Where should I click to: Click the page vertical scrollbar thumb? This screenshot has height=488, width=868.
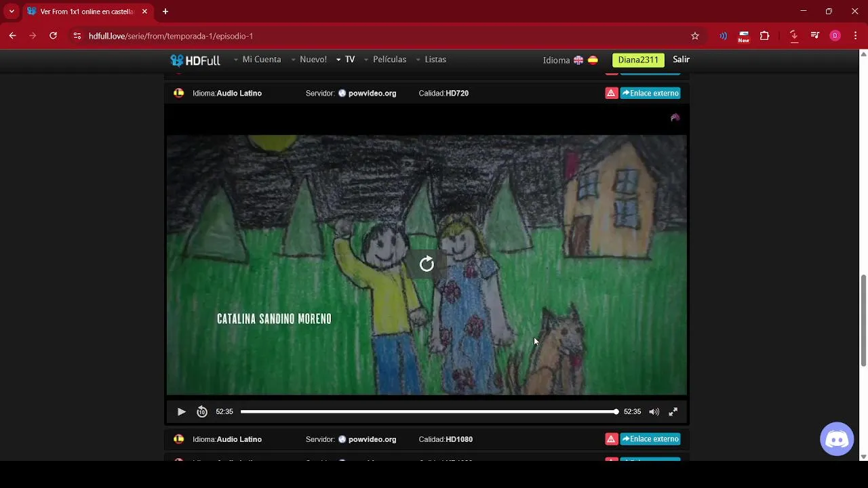tap(863, 321)
